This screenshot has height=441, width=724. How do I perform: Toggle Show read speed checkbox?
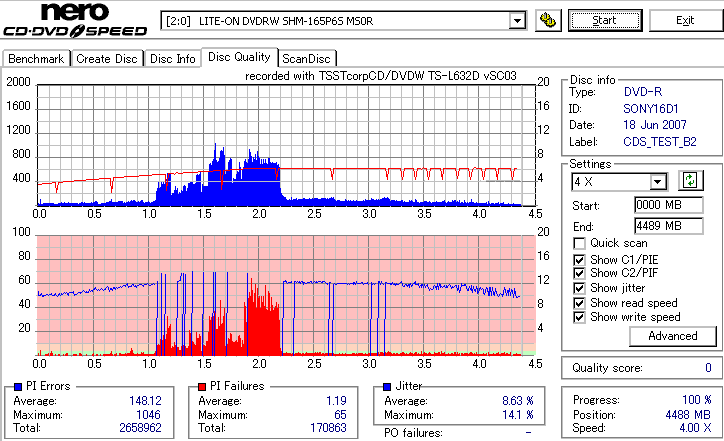(579, 303)
